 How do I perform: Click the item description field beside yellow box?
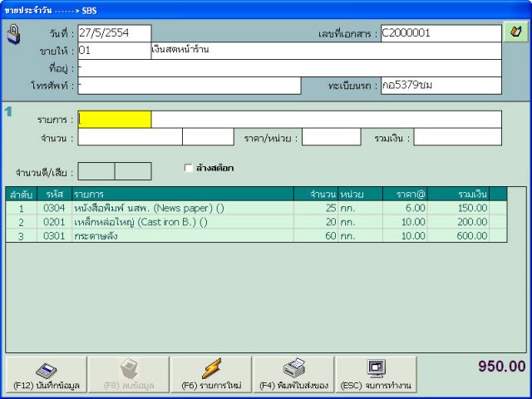point(327,120)
